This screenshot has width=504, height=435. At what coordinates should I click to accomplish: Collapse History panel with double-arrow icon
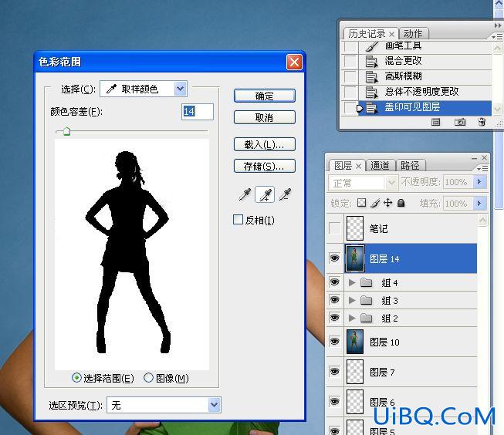tap(498, 25)
